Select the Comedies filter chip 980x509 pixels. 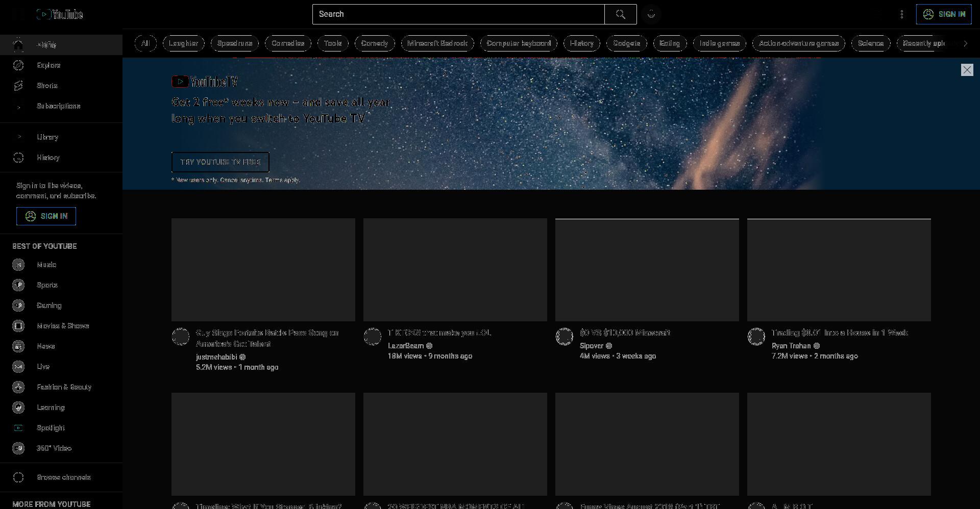click(x=288, y=43)
